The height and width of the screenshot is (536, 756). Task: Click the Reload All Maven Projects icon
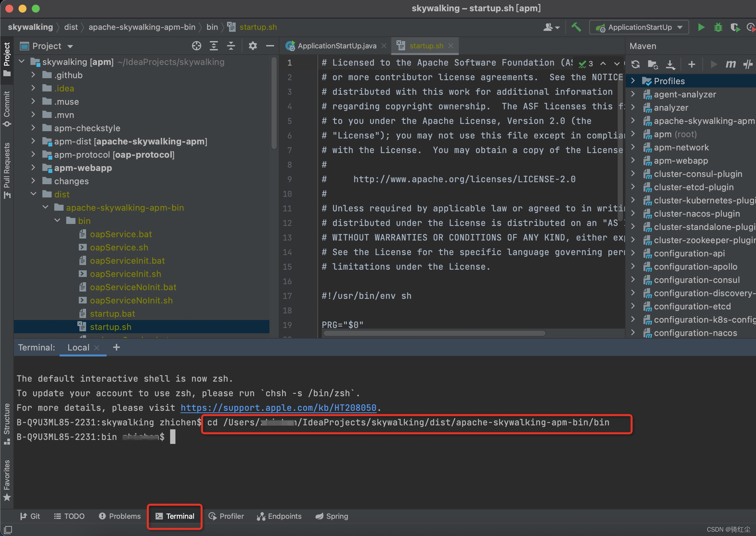pos(635,64)
